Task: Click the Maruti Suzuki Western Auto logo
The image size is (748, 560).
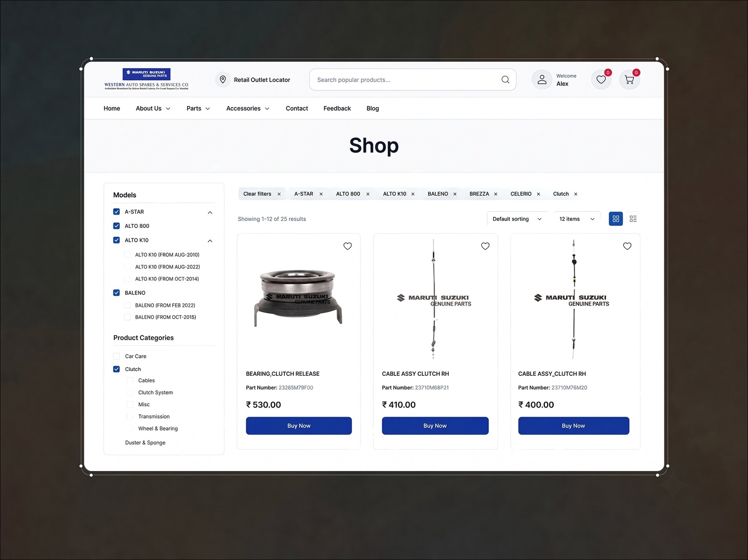Action: (147, 79)
